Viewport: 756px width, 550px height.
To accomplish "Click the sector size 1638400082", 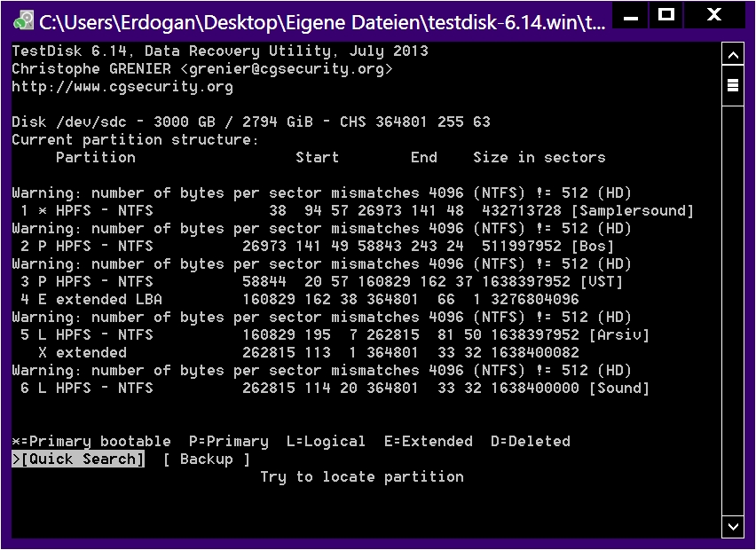I will click(535, 352).
